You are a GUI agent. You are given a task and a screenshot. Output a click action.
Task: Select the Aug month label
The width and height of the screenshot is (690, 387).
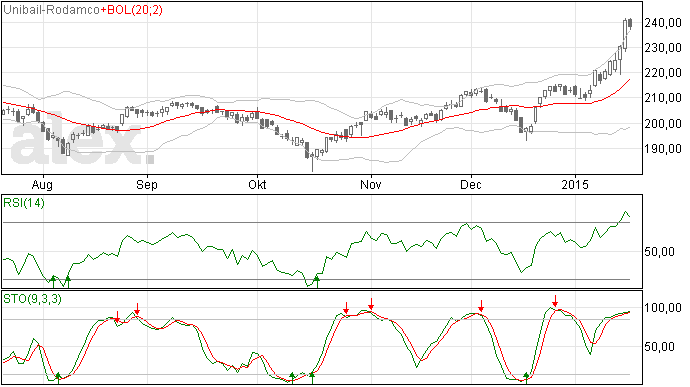point(42,184)
